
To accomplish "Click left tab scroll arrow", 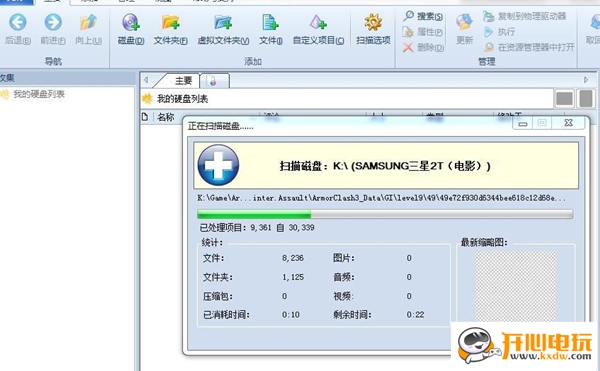I will click(146, 80).
